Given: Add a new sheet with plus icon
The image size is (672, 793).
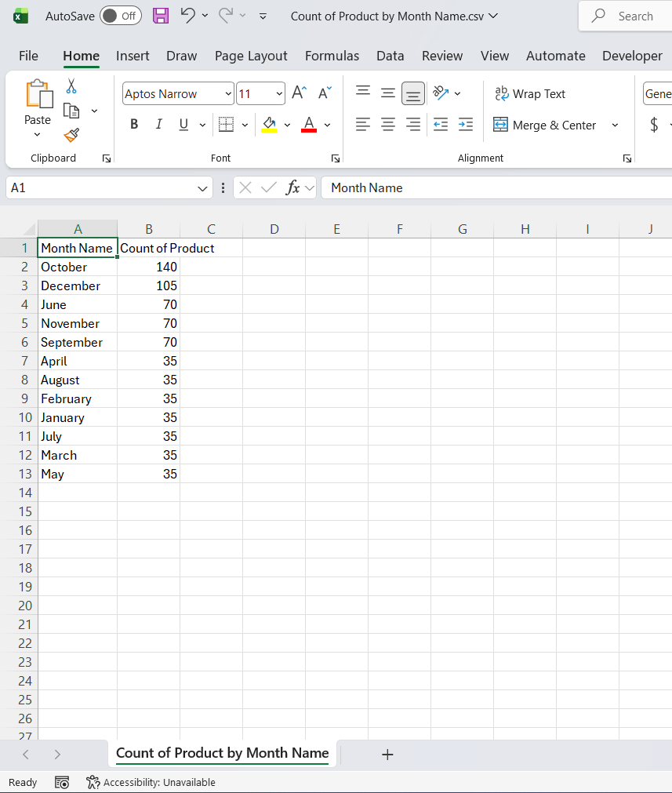Looking at the screenshot, I should click(387, 755).
